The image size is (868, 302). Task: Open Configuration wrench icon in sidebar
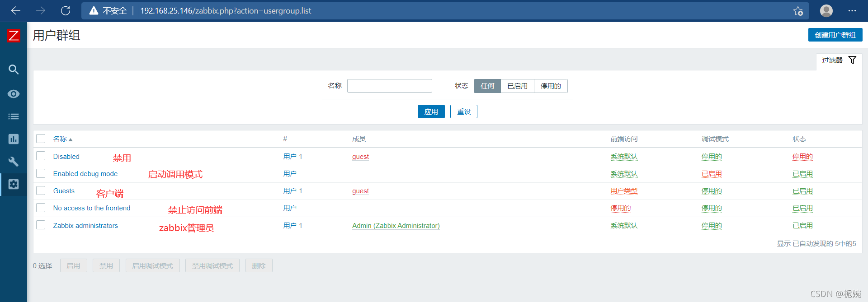tap(14, 162)
